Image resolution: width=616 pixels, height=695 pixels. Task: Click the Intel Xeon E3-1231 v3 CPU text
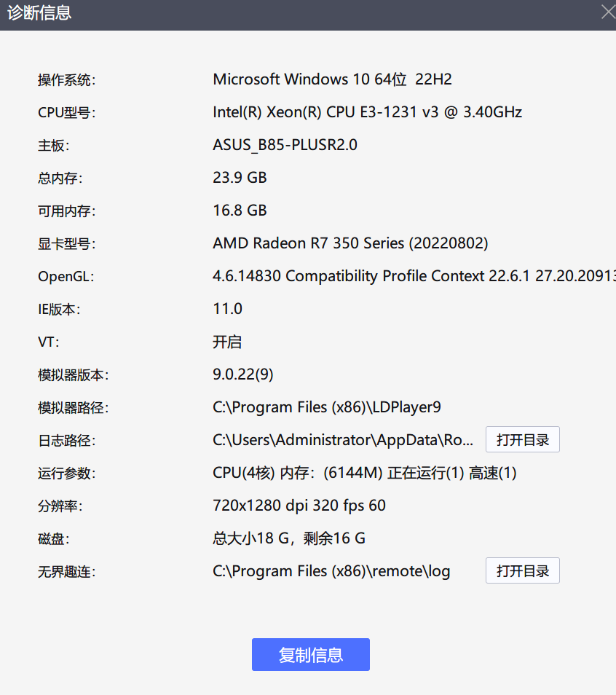(x=368, y=112)
